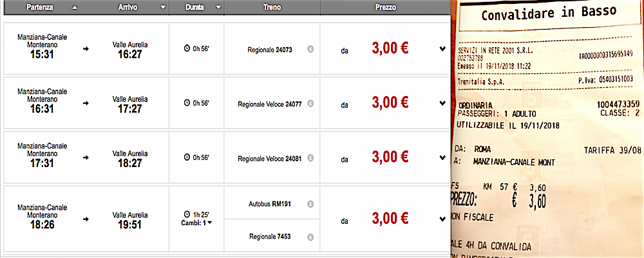The height and width of the screenshot is (258, 644).
Task: Click the Treno column header
Action: point(272,8)
